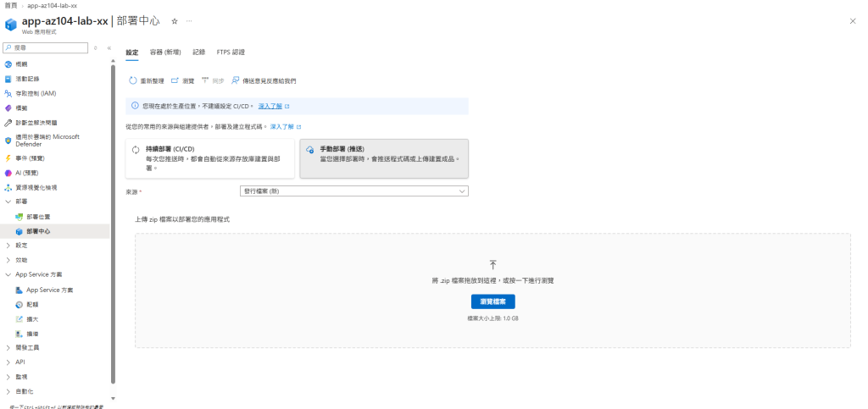Collapse the 部署 sidebar group
Image resolution: width=868 pixels, height=409 pixels.
[8, 202]
